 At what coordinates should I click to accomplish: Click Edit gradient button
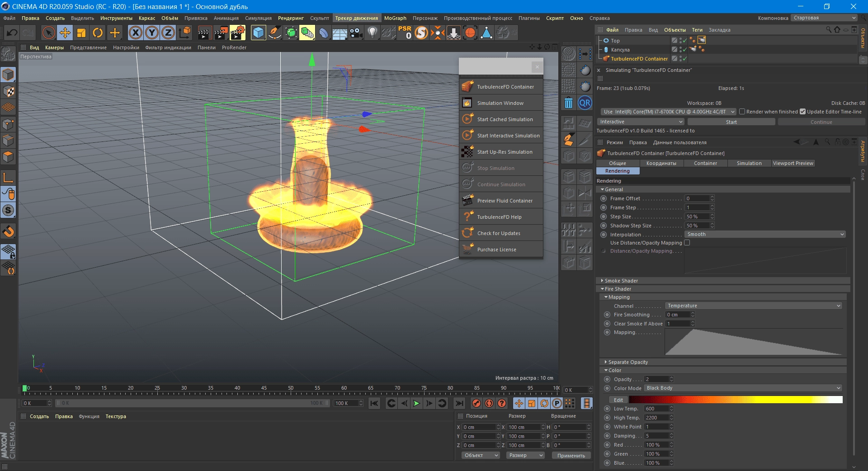pos(618,400)
